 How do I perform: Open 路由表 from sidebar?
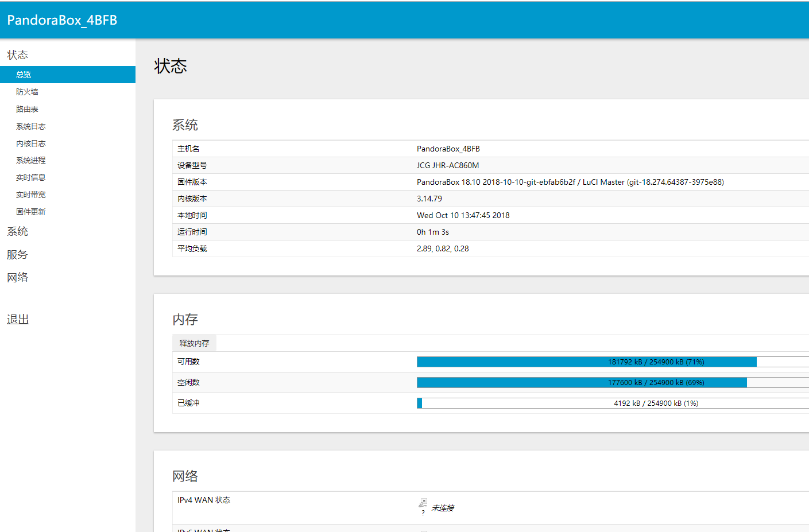tap(27, 109)
